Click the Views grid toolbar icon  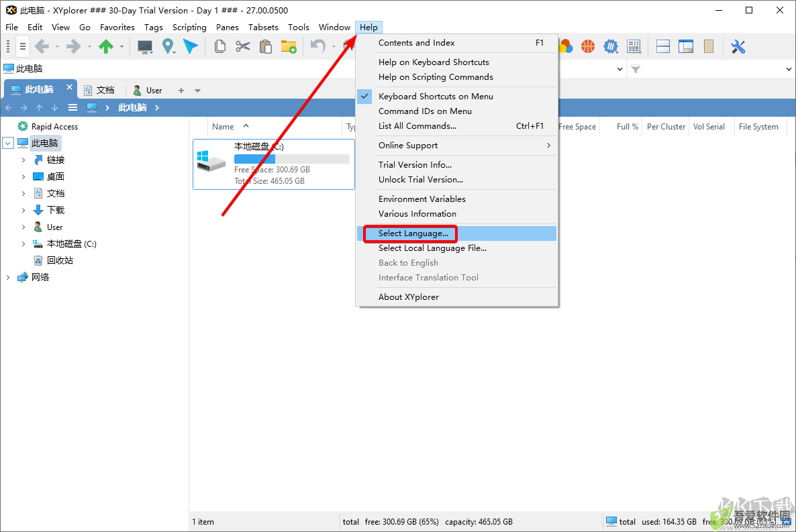(634, 47)
